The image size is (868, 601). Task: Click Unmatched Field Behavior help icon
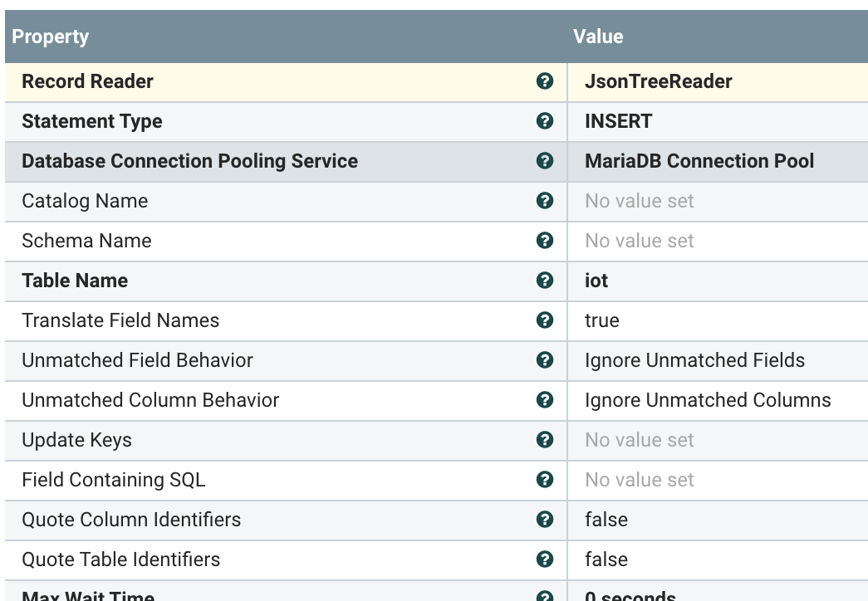(x=545, y=360)
